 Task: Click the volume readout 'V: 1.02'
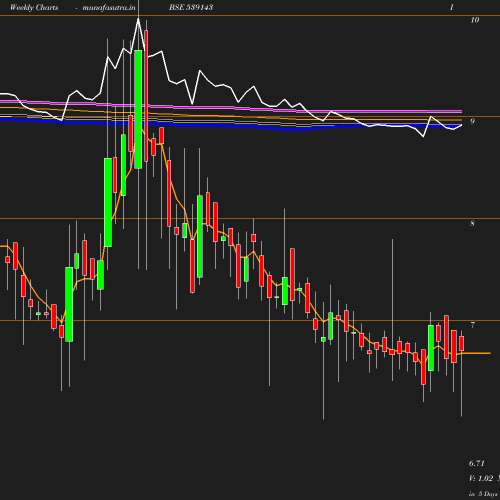coord(481,478)
